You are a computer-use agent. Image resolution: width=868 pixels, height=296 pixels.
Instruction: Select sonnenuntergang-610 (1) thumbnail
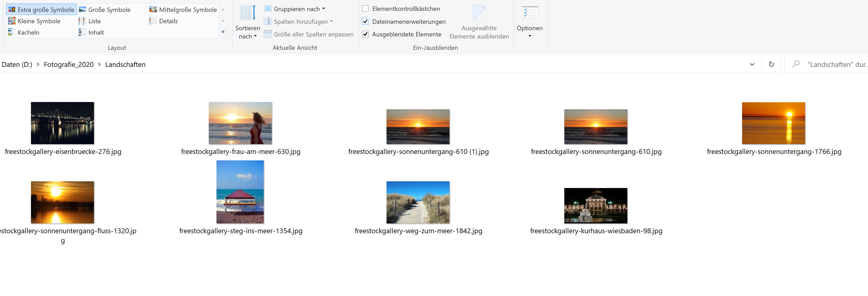(x=418, y=126)
